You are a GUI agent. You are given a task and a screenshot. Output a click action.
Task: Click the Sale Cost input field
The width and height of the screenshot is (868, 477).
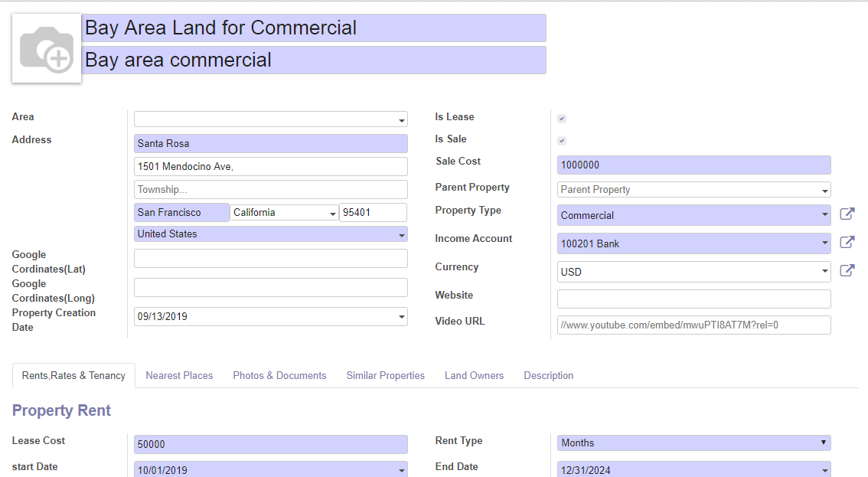click(694, 165)
